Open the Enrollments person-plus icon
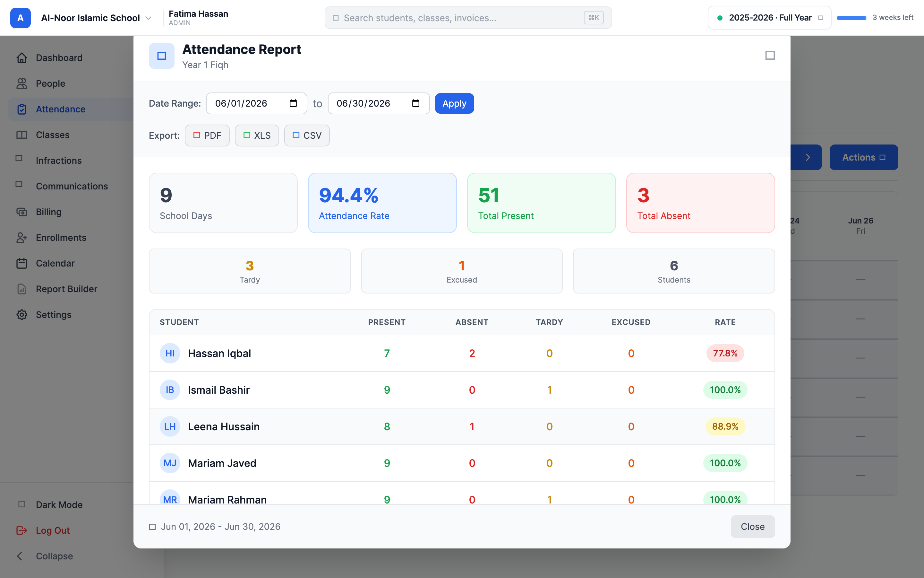 pyautogui.click(x=22, y=237)
